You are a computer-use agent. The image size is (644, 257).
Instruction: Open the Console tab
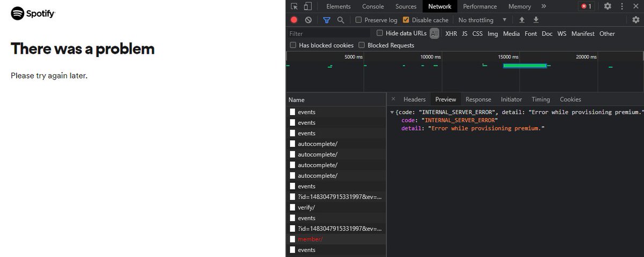coord(373,6)
